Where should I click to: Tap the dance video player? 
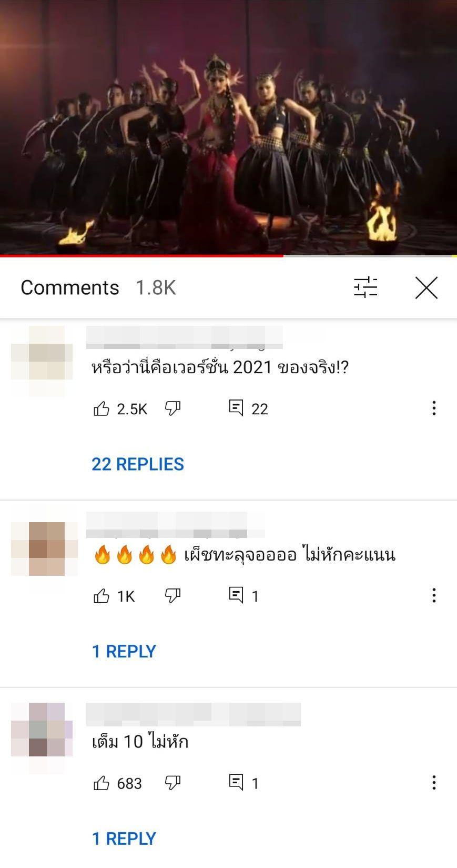pyautogui.click(x=228, y=127)
